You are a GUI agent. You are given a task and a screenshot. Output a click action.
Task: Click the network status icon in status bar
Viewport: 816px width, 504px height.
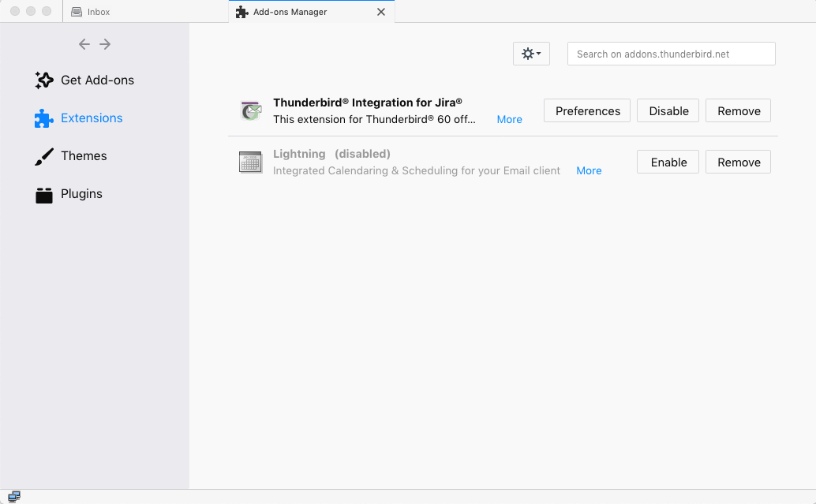coord(14,496)
